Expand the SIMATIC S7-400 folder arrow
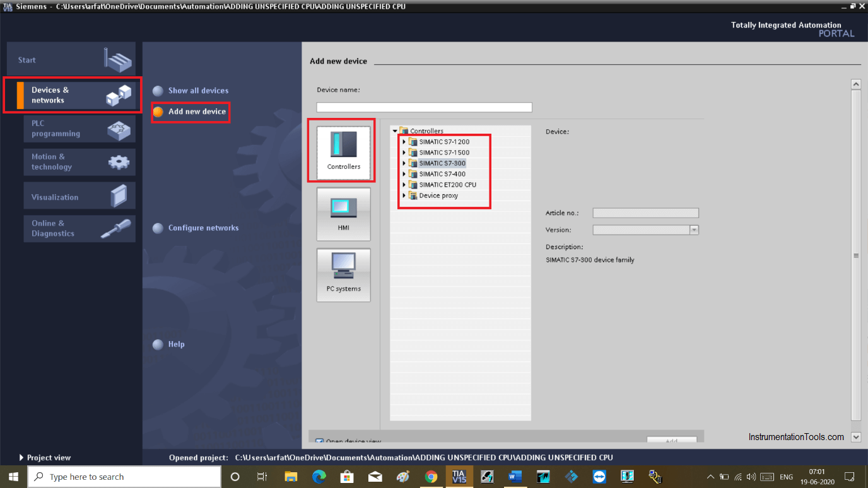868x488 pixels. point(404,174)
